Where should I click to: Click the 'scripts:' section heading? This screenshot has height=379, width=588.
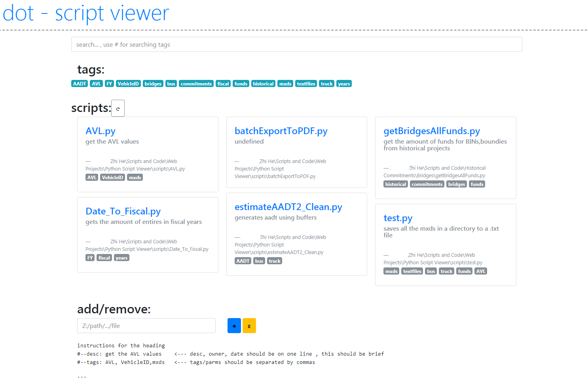click(91, 108)
